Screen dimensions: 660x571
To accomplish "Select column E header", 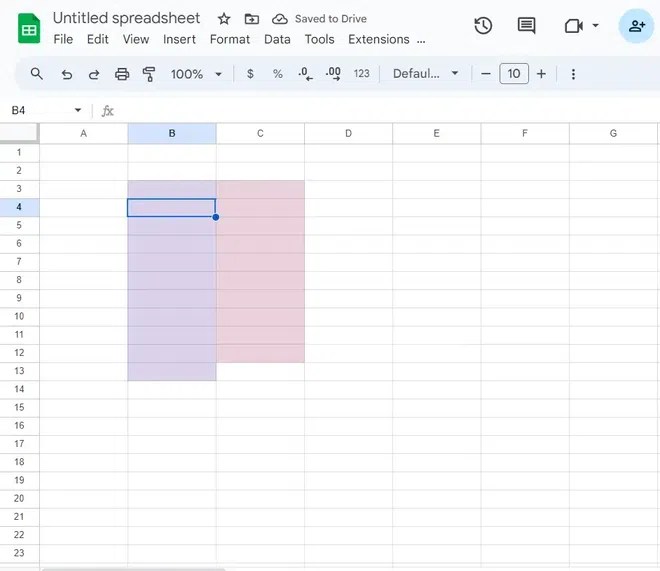I will (436, 134).
